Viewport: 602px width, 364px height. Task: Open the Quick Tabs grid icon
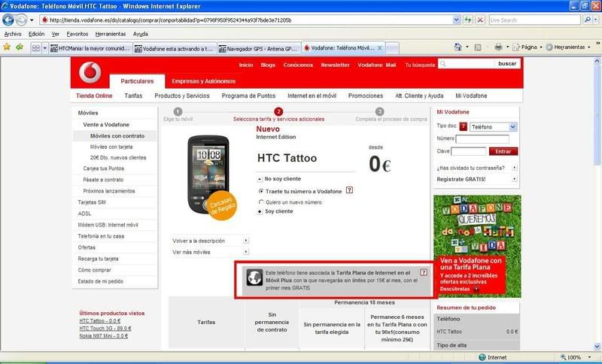click(35, 48)
